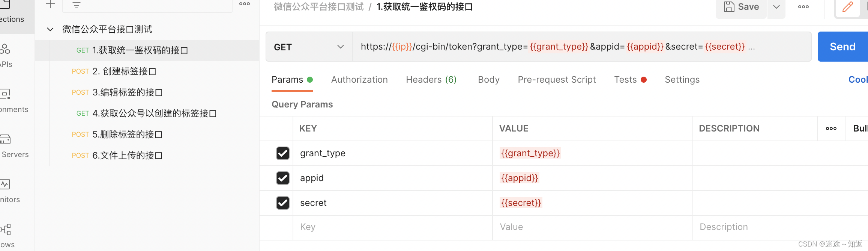Switch to the Tests tab
Viewport: 868px width, 251px height.
click(x=630, y=80)
